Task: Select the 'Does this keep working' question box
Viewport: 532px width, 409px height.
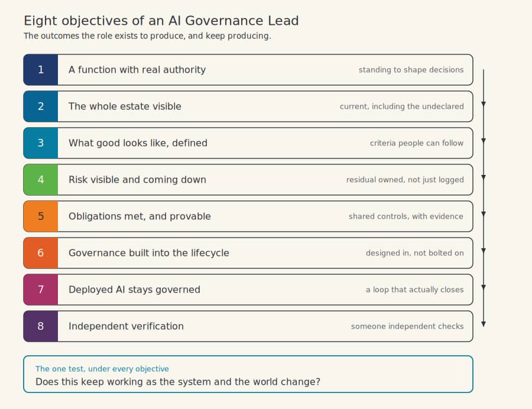Action: coord(248,374)
